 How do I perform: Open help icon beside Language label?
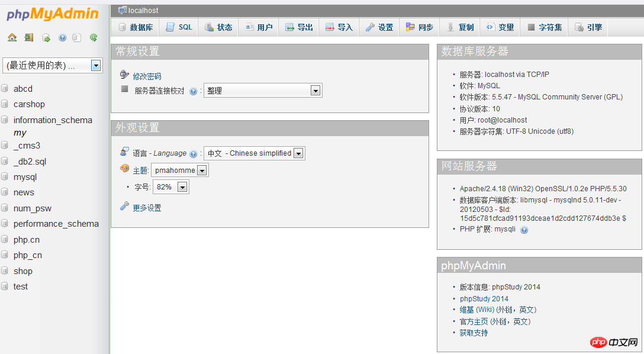[193, 154]
